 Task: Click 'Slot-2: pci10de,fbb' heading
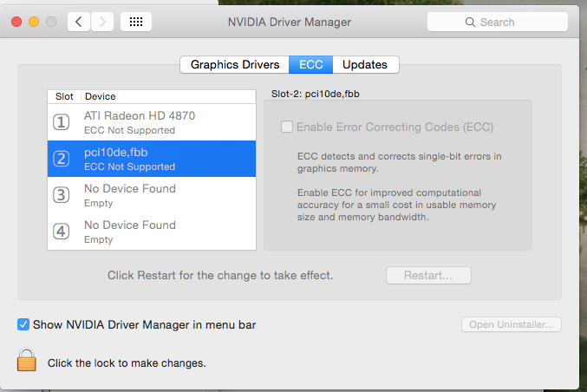[316, 94]
